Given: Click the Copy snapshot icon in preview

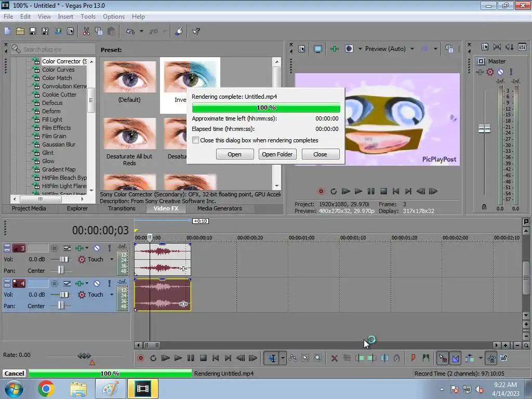Looking at the screenshot, I should click(x=449, y=49).
